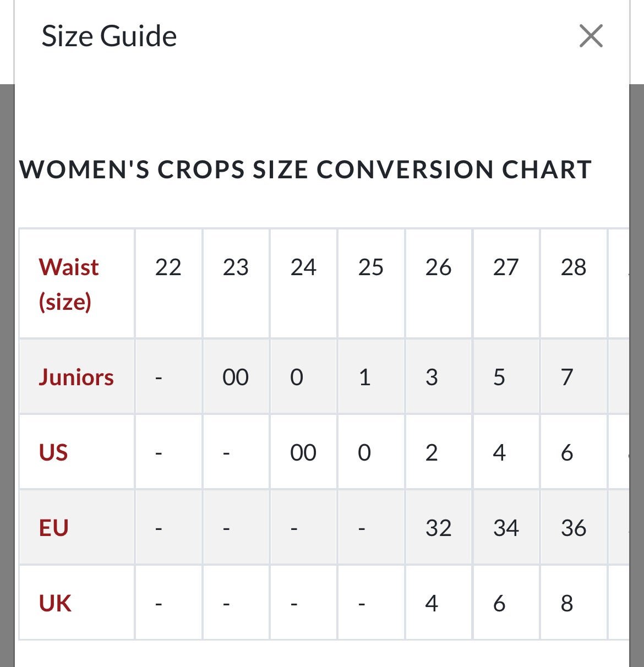This screenshot has width=644, height=667.
Task: Click waist size 25 cell
Action: tap(371, 283)
